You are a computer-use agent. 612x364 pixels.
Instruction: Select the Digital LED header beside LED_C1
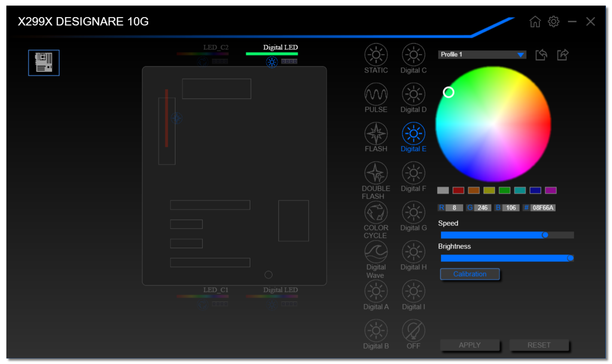pyautogui.click(x=272, y=293)
